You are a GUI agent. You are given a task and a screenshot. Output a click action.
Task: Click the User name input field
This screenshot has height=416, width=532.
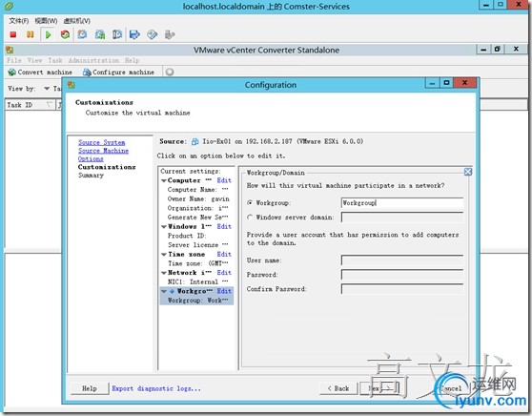pyautogui.click(x=402, y=260)
